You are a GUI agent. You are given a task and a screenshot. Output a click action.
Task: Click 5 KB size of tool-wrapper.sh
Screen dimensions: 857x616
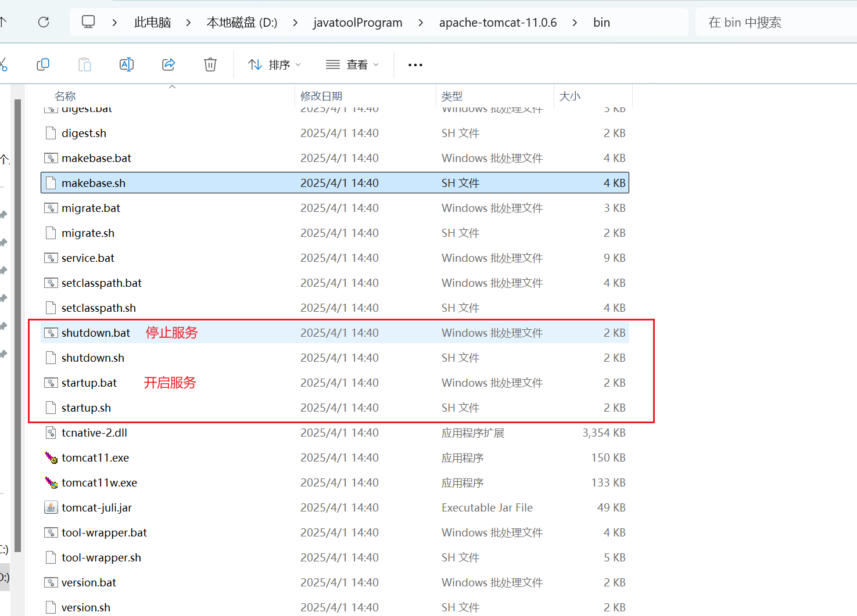click(x=615, y=557)
